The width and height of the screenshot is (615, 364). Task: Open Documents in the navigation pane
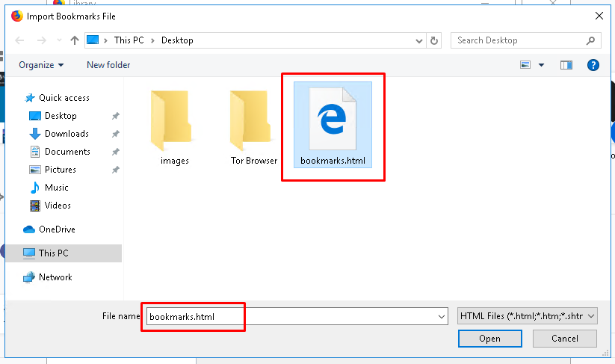point(67,152)
